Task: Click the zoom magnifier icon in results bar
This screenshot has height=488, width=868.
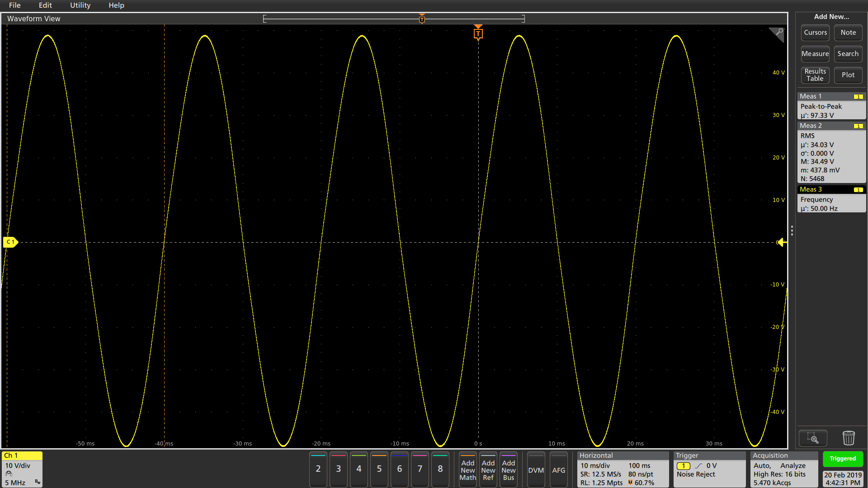Action: tap(813, 438)
